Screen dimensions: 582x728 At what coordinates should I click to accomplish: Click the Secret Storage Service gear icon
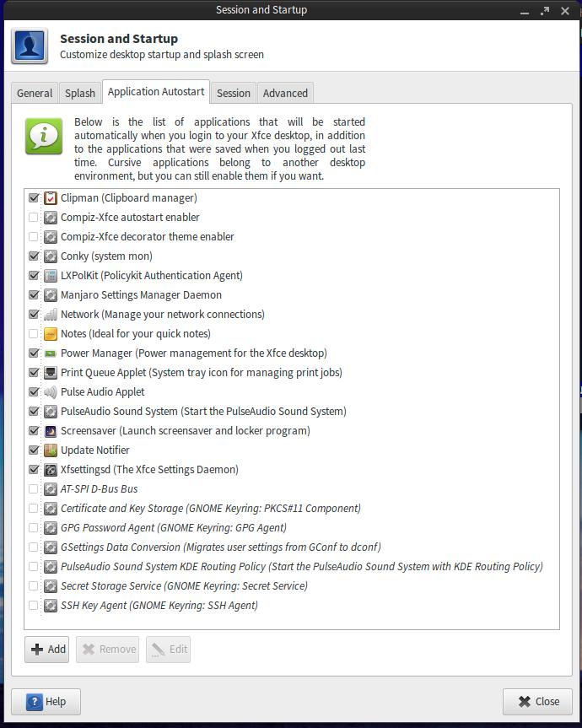click(50, 586)
